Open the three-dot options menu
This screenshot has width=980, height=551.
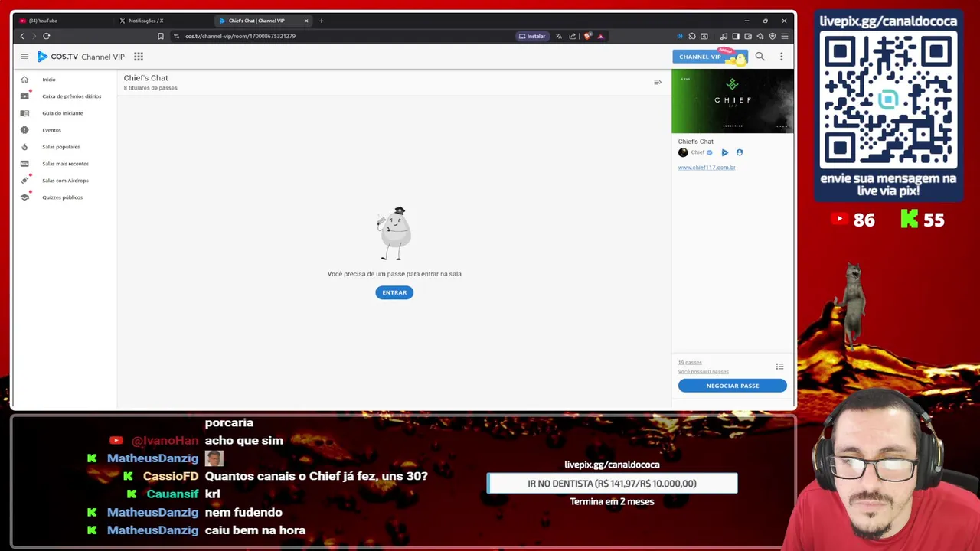781,57
